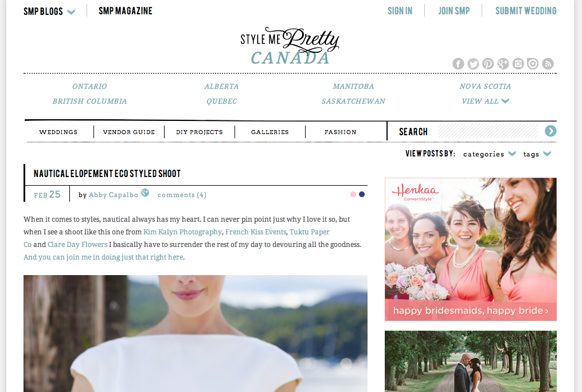Focus the Search text field

click(488, 131)
